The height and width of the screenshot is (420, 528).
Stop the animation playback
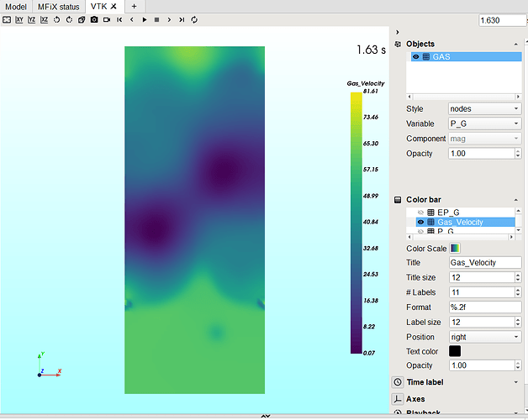[x=156, y=20]
